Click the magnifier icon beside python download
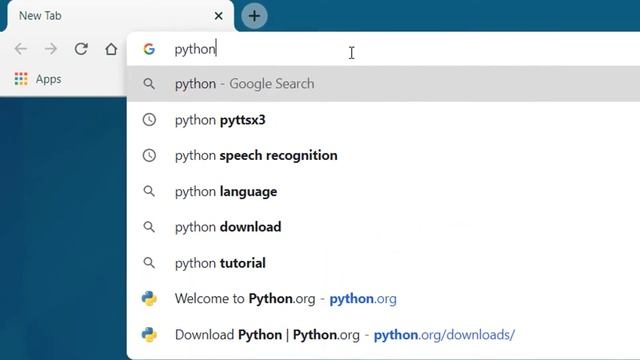 (149, 227)
